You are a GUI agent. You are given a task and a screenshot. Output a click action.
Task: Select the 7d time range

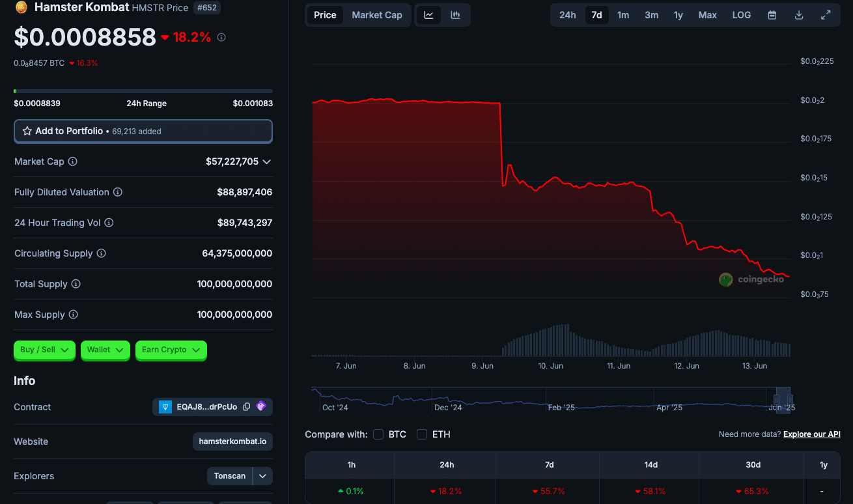pos(596,15)
